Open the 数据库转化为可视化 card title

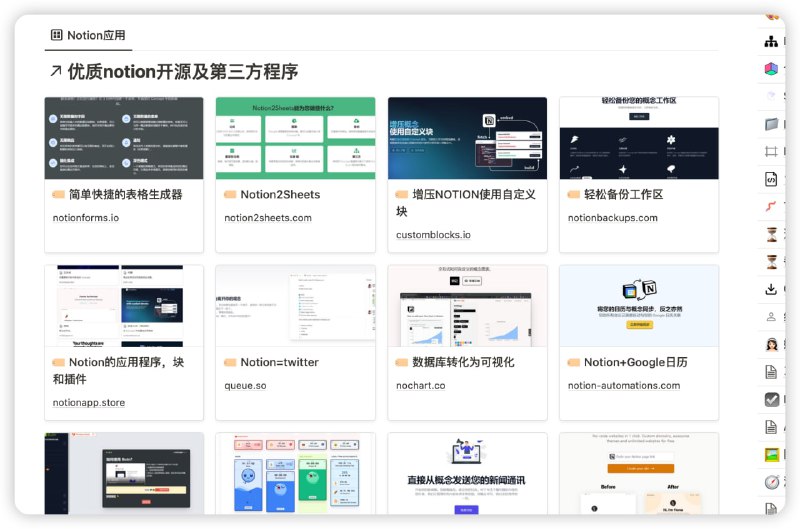click(463, 362)
